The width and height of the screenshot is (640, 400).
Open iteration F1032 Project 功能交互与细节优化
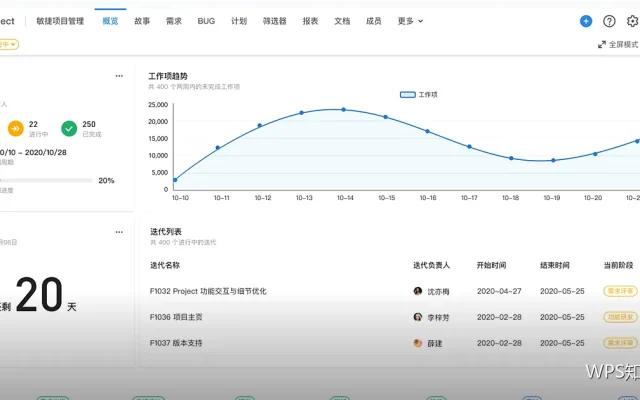(208, 291)
